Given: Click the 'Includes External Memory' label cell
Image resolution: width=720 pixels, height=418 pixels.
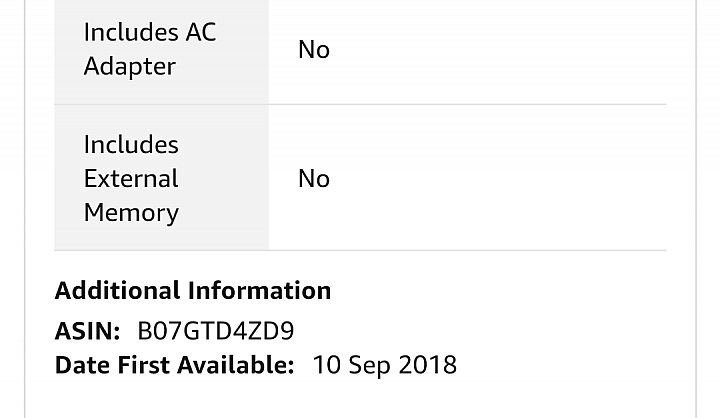Looking at the screenshot, I should click(161, 178).
